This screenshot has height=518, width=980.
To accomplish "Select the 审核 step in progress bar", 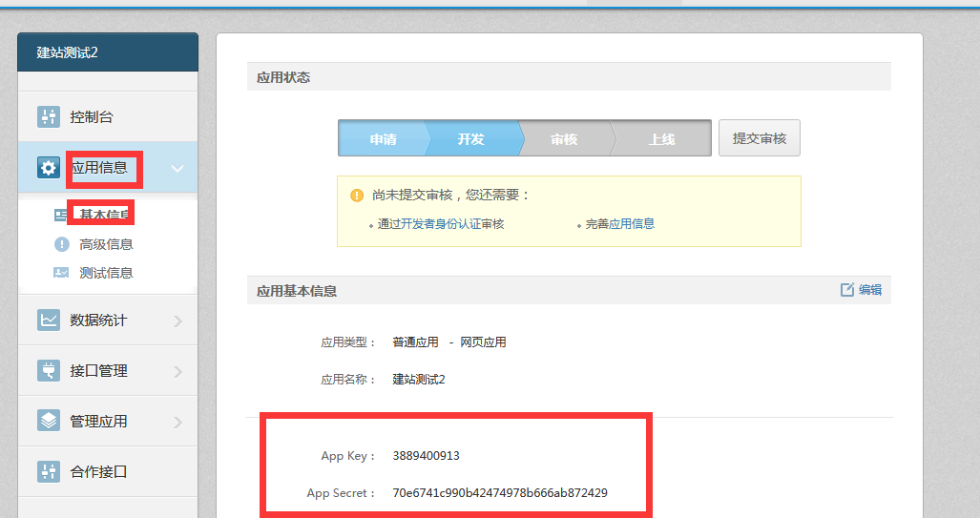I will (564, 139).
